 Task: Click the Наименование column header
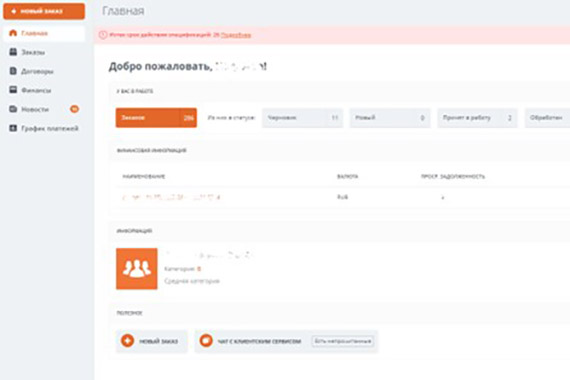pos(144,176)
